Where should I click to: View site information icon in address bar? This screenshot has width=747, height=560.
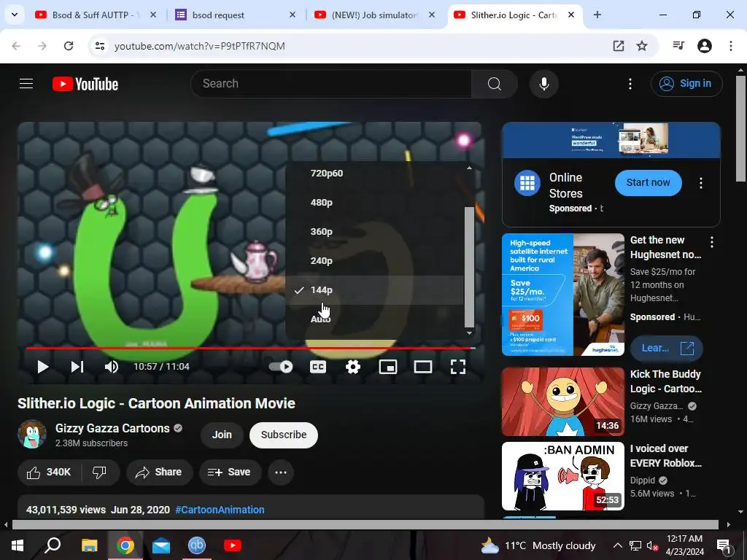(x=99, y=46)
